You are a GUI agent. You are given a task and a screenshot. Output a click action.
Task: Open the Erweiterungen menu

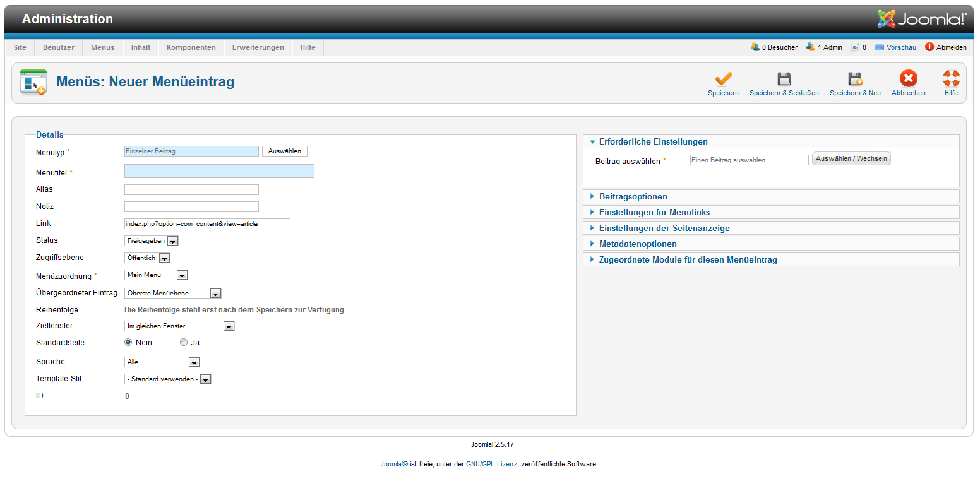tap(258, 47)
